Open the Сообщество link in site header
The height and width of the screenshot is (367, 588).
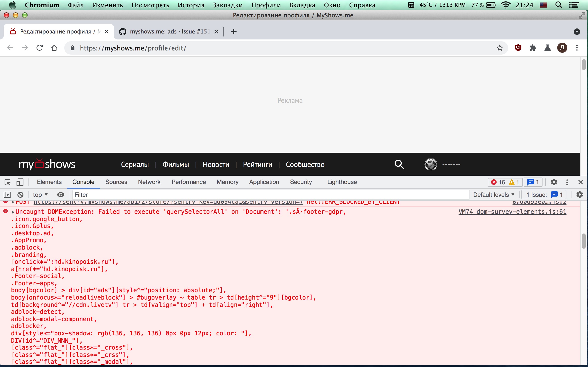pyautogui.click(x=305, y=164)
